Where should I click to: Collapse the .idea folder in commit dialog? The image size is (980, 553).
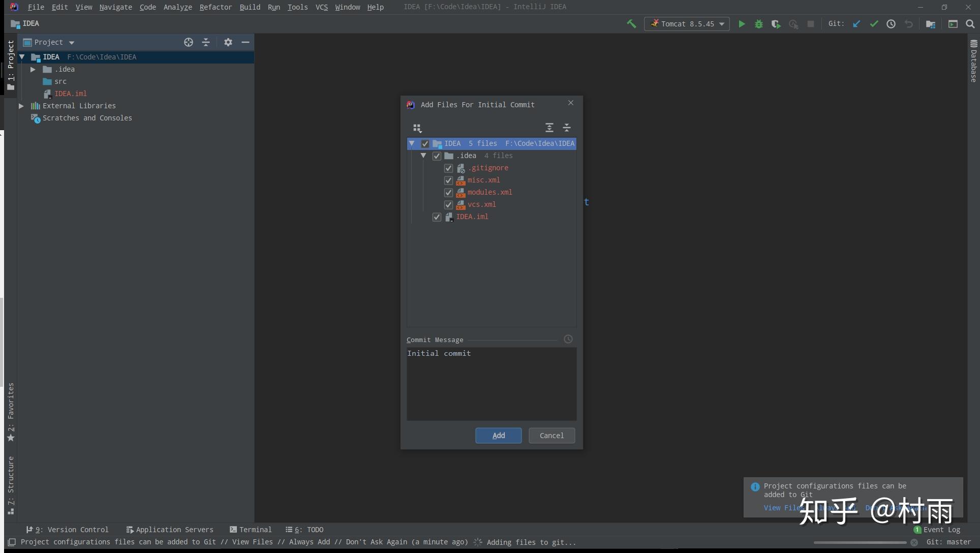424,156
